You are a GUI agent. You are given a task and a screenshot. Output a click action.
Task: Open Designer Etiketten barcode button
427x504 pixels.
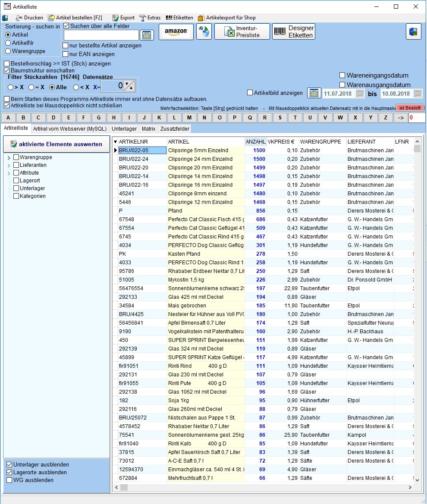294,32
